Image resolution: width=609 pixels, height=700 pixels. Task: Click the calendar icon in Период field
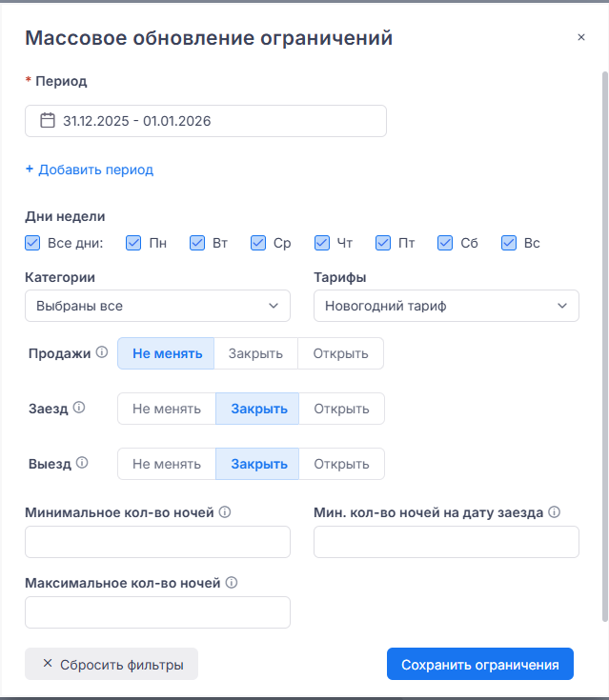pos(48,121)
